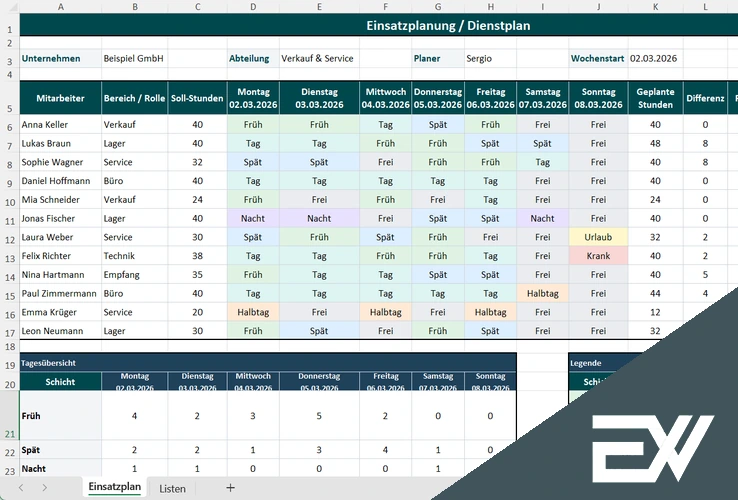Screen dimensions: 738x500
Task: Select employee cell Paul Zimmermann
Action: [x=60, y=294]
